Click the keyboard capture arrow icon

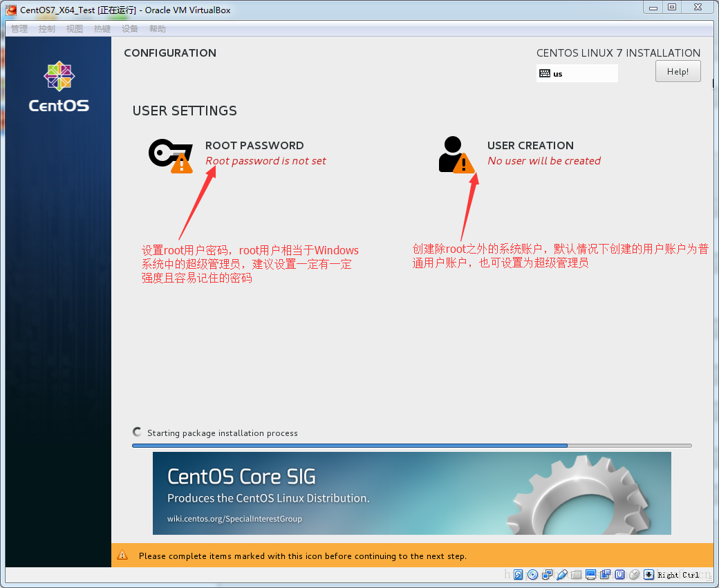pyautogui.click(x=649, y=574)
